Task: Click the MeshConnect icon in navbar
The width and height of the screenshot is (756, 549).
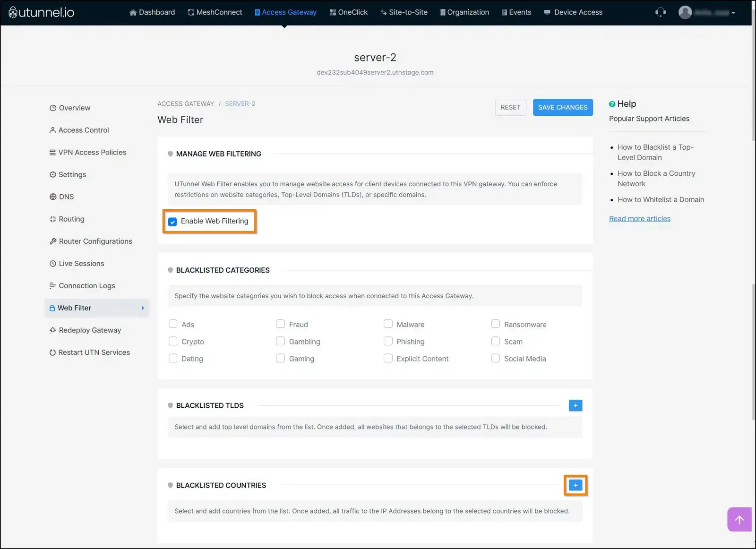Action: coord(191,13)
